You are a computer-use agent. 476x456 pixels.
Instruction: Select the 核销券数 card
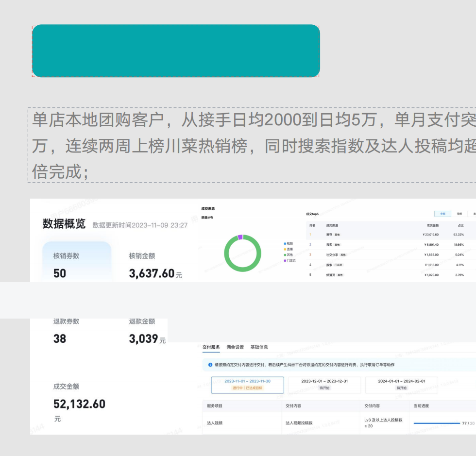point(77,262)
